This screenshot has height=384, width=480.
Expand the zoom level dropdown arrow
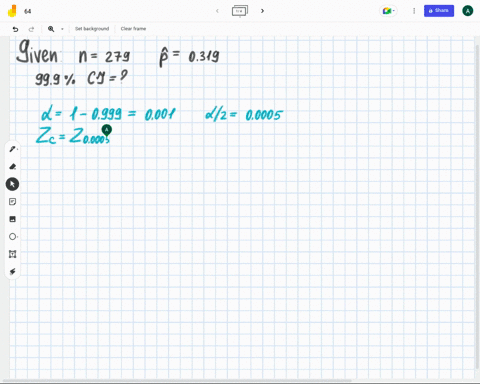tap(62, 29)
